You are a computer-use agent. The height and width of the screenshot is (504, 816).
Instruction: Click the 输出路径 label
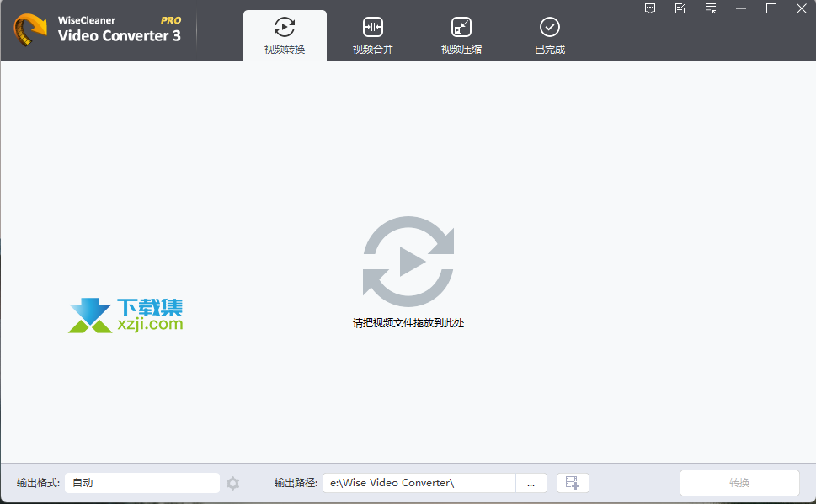point(296,483)
